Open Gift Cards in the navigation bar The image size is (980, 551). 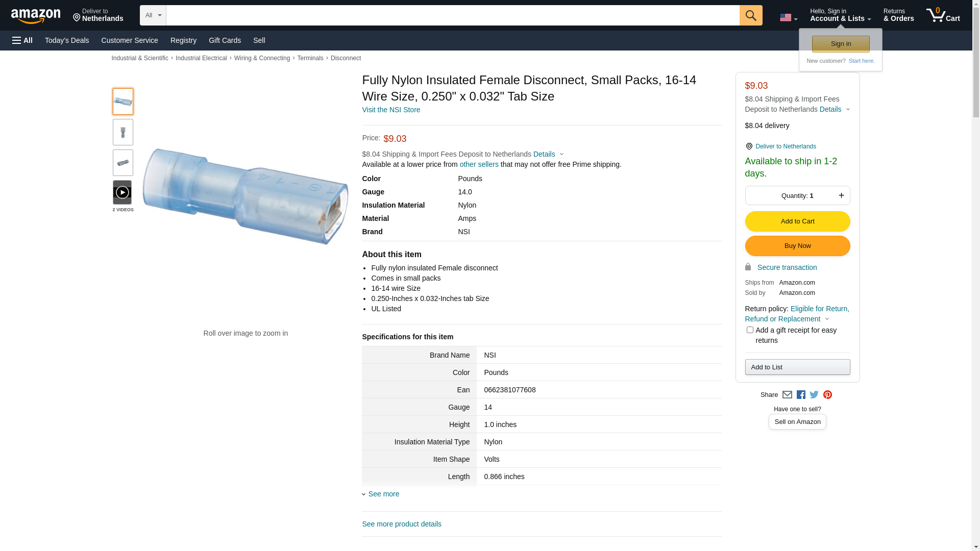[x=225, y=40]
